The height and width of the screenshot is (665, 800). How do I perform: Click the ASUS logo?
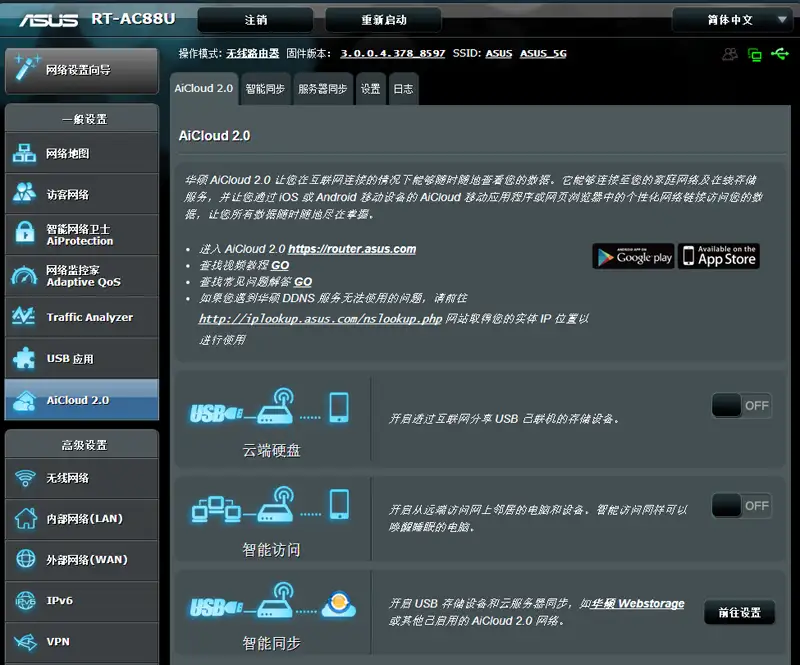click(x=49, y=20)
